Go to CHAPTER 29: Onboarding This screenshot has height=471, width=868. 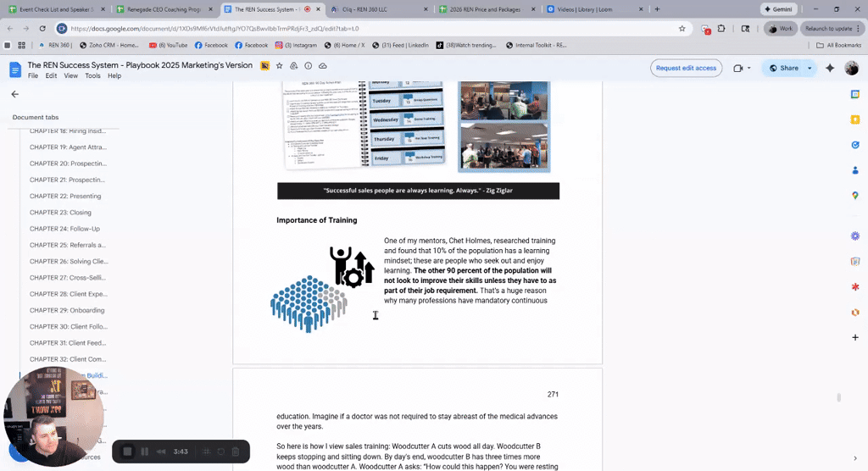pyautogui.click(x=67, y=311)
